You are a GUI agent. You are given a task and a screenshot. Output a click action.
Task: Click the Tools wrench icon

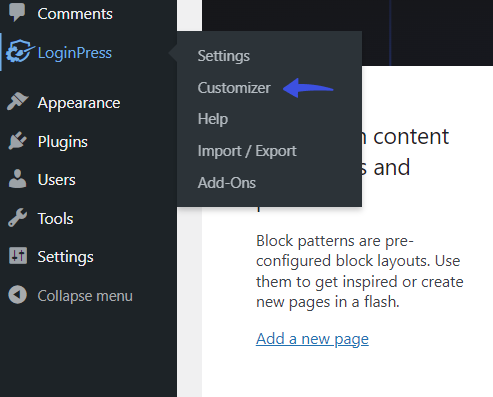click(17, 218)
